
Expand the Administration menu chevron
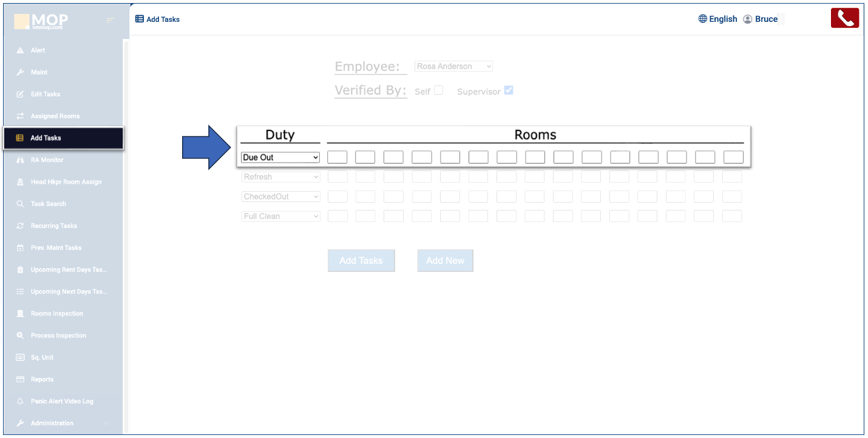click(x=107, y=423)
